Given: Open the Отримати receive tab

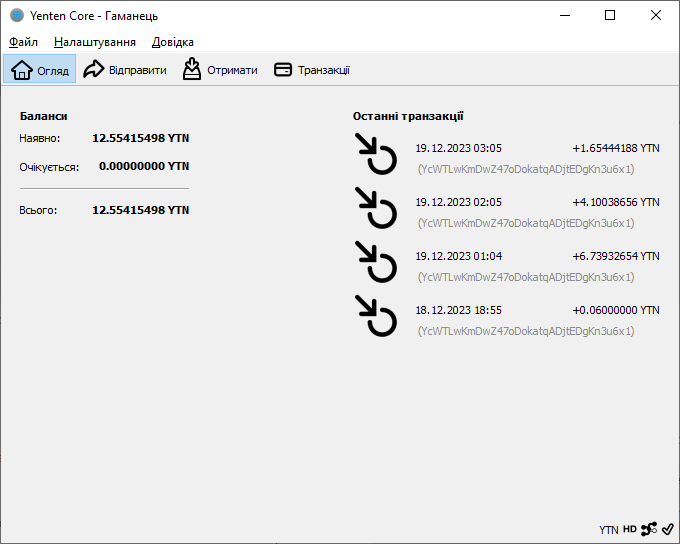Looking at the screenshot, I should (x=220, y=70).
